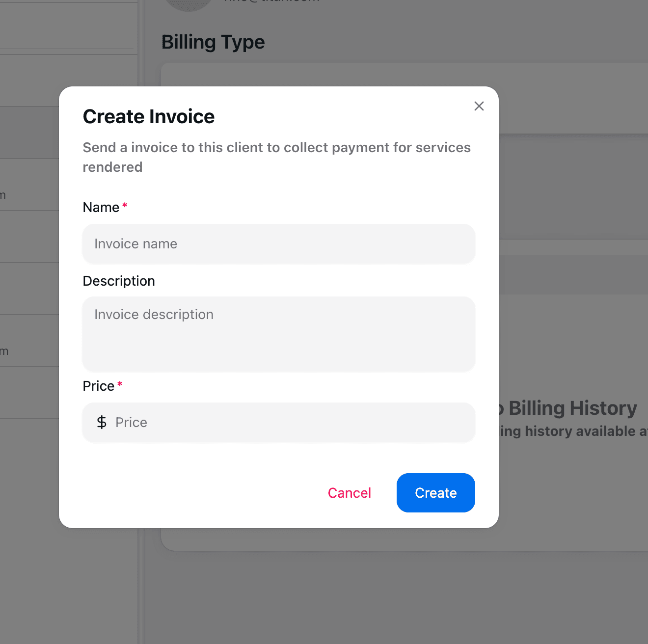648x644 pixels.
Task: Click Cancel to discard the invoice
Action: 349,493
